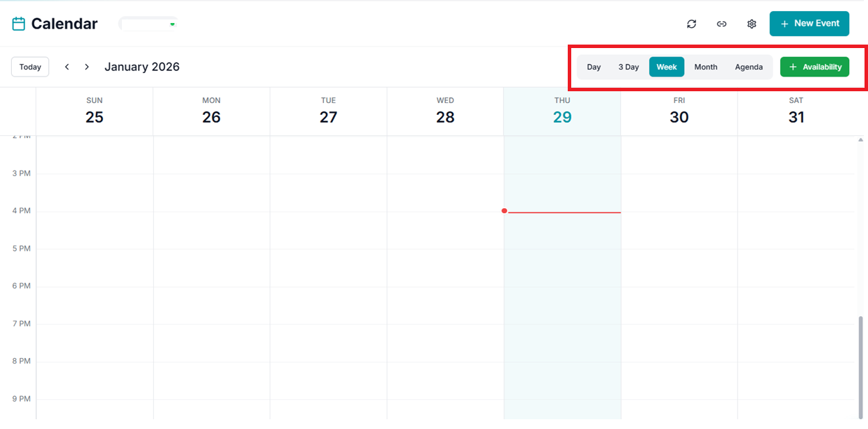
Task: Refresh the calendar with sync icon
Action: (x=691, y=24)
